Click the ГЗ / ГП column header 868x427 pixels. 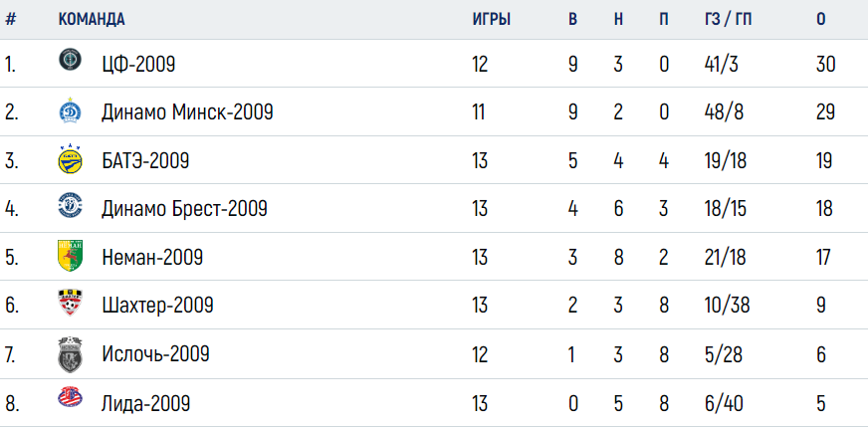pyautogui.click(x=728, y=19)
